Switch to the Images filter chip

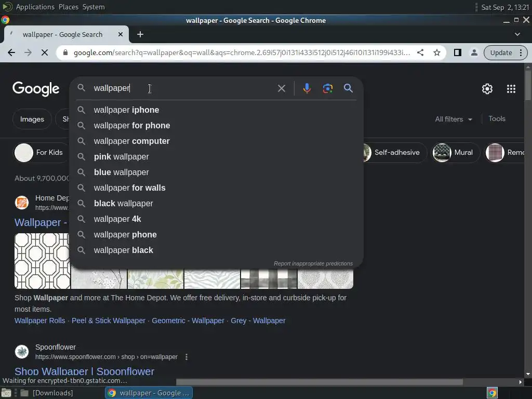coord(32,119)
